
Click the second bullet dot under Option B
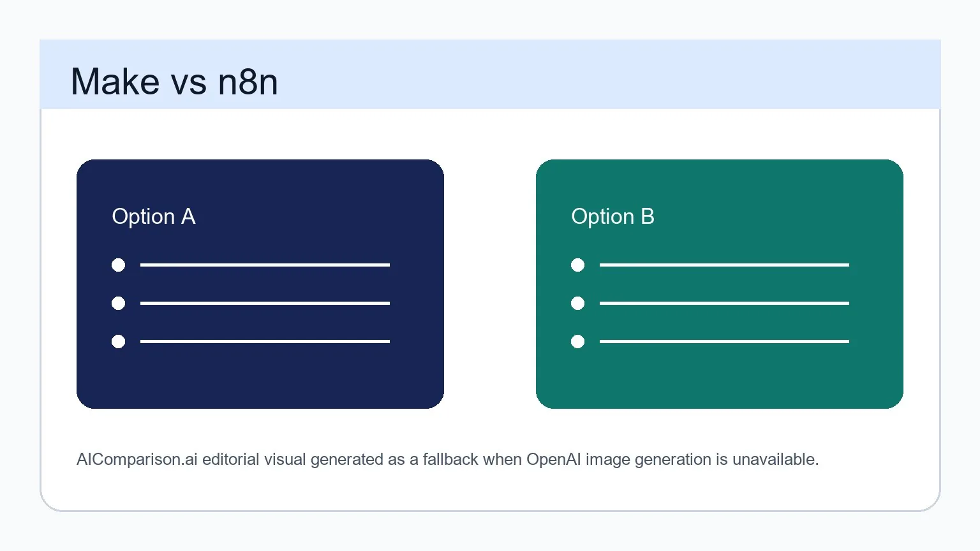pos(577,303)
